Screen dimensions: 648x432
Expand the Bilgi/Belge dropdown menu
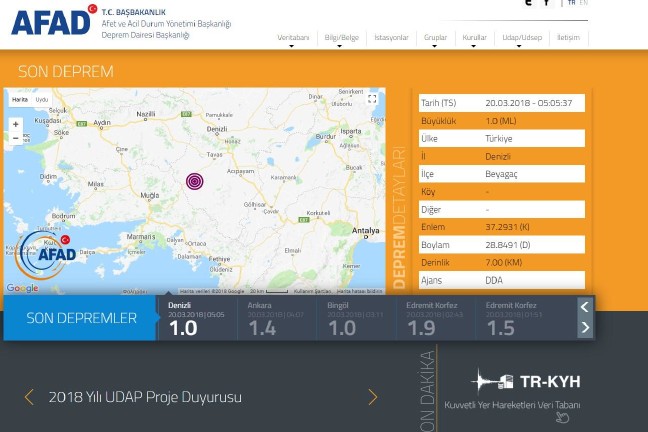[341, 38]
